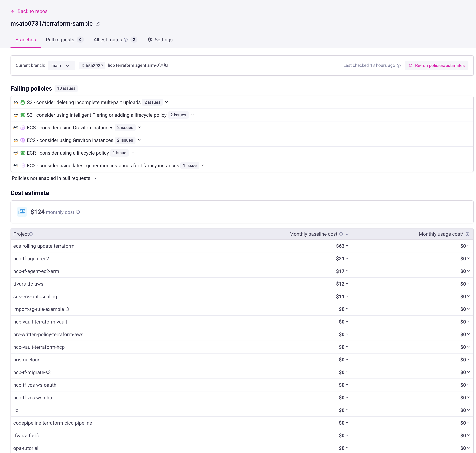Screen dimensions: 476x453
Task: Click info icon next to Last checked
Action: (x=399, y=66)
